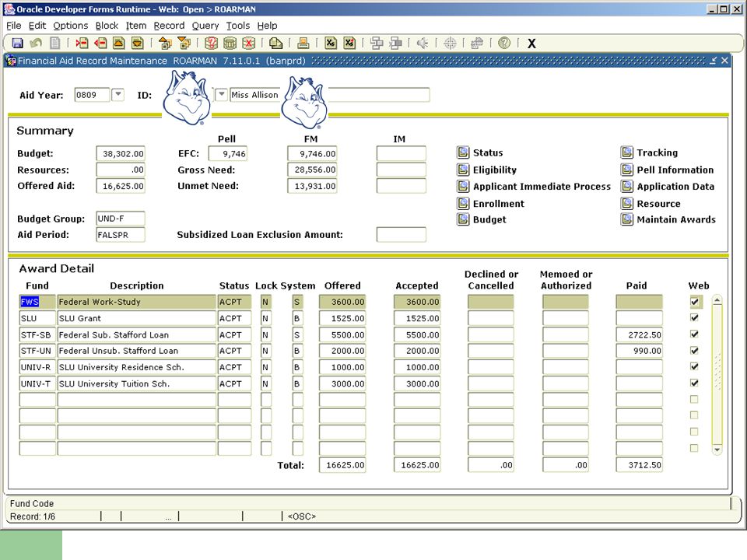
Task: Open Applicant Immediate Process link
Action: click(x=542, y=187)
